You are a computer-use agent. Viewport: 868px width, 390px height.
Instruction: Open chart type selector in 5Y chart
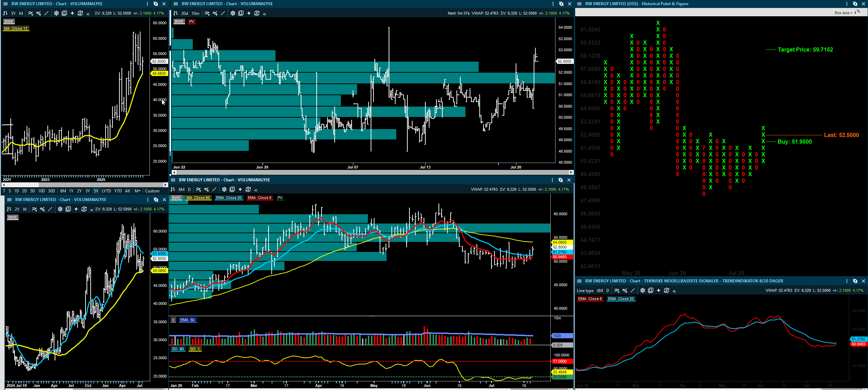[5, 13]
